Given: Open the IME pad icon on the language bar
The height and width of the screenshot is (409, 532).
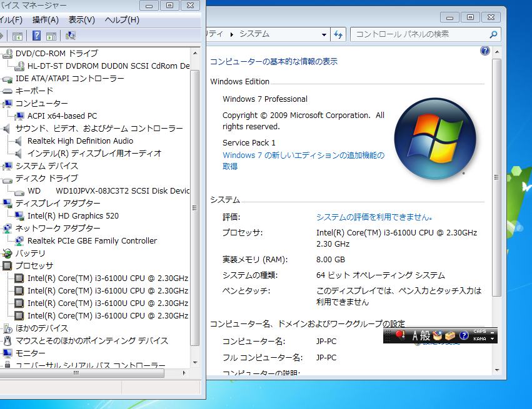Looking at the screenshot, I should [438, 335].
